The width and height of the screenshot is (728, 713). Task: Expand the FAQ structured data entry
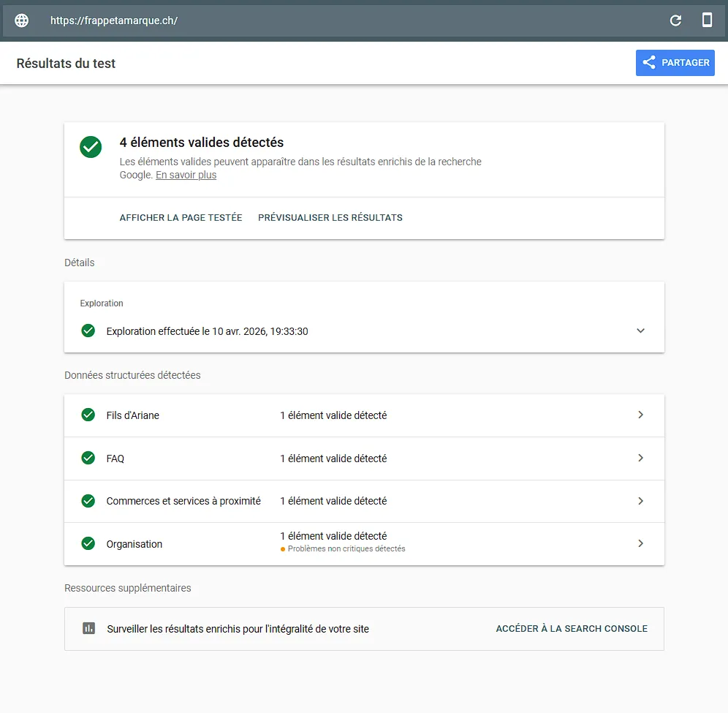[x=641, y=458]
